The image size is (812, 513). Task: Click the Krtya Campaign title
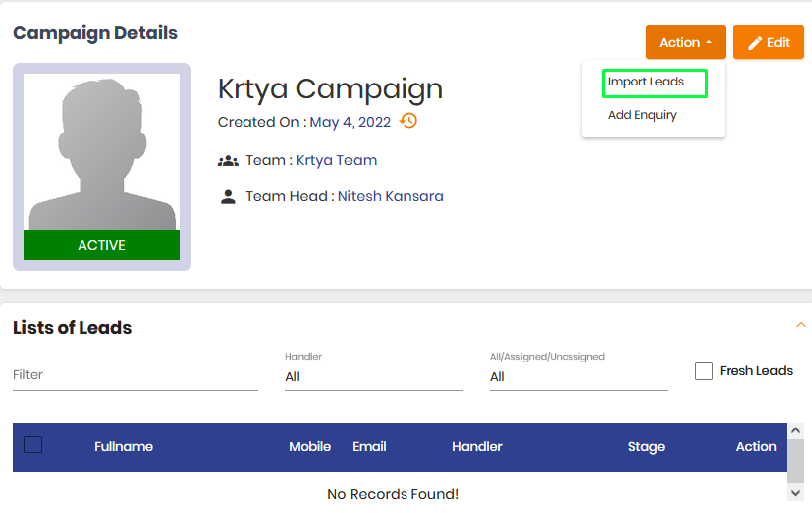tap(330, 89)
